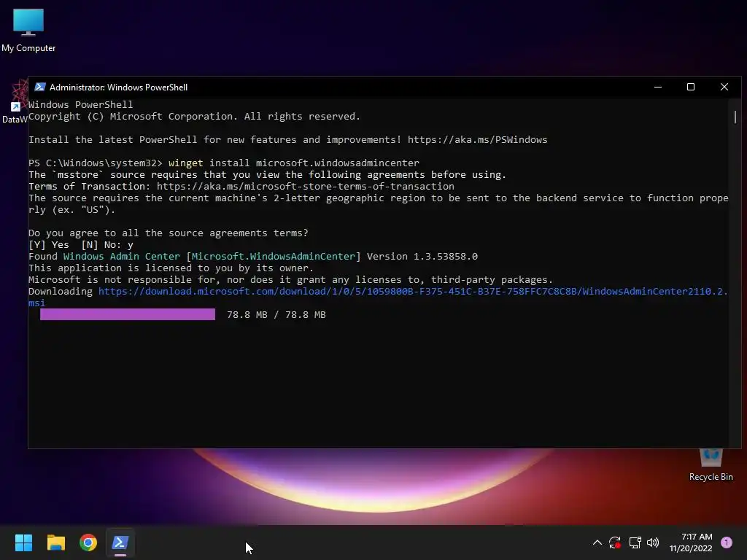Open the Recycle Bin desktop icon

tap(711, 465)
